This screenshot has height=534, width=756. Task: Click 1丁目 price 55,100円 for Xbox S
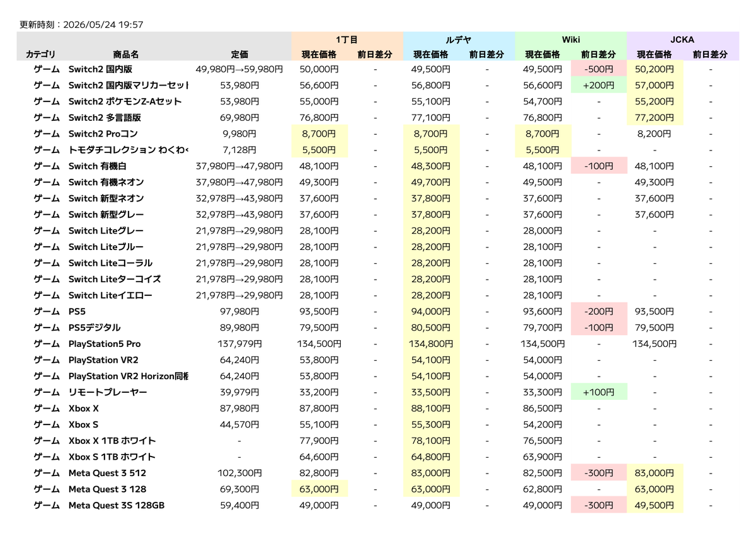(x=319, y=425)
